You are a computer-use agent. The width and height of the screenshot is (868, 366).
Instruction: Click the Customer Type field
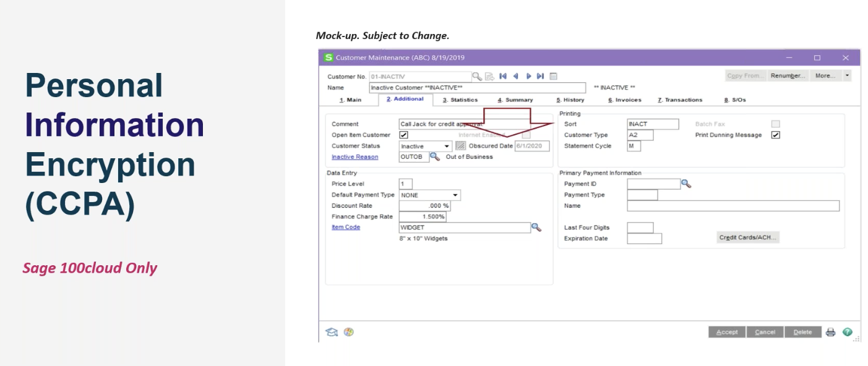640,135
